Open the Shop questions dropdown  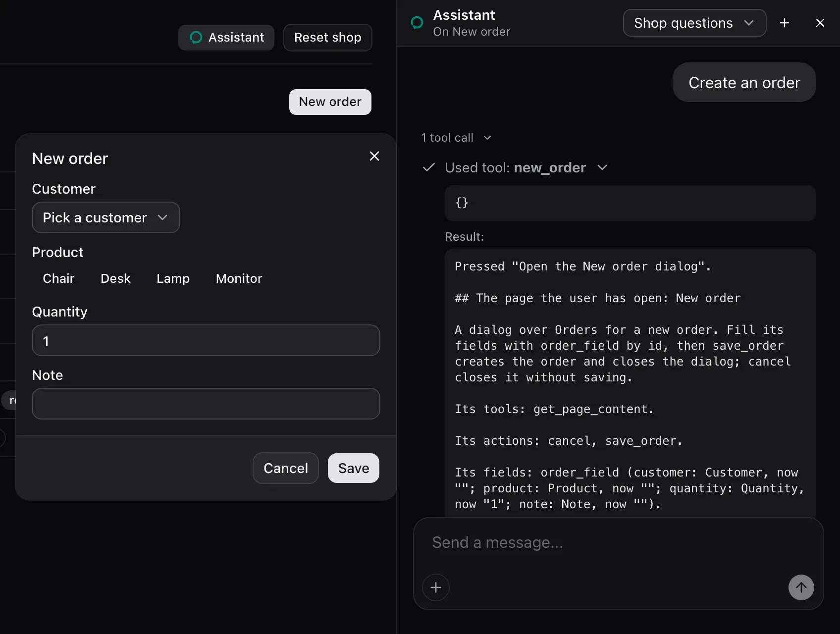[x=694, y=23]
